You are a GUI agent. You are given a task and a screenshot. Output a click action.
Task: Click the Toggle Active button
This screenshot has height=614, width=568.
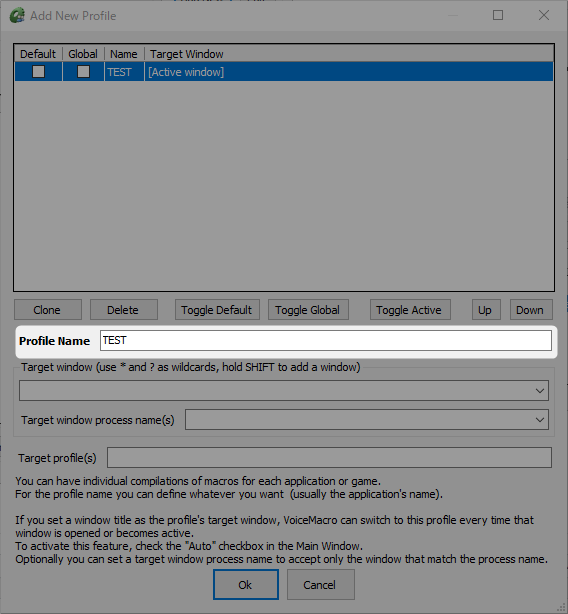tap(410, 310)
